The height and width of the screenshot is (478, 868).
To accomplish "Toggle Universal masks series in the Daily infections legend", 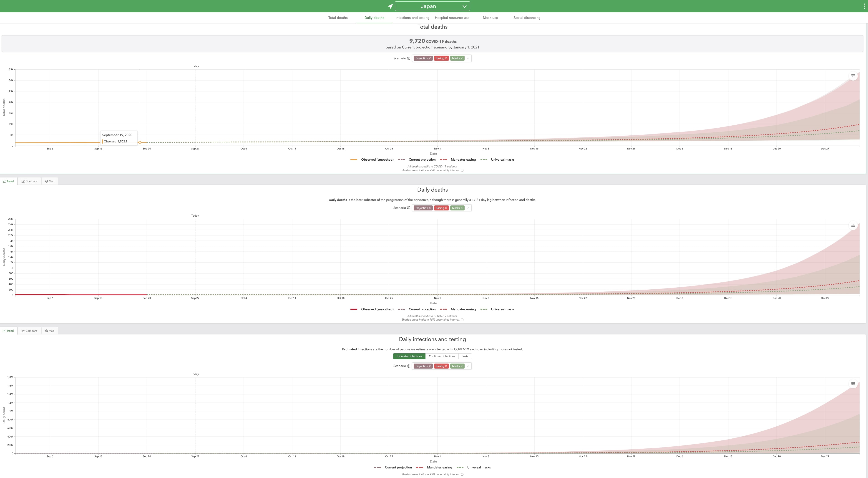I will [473, 468].
